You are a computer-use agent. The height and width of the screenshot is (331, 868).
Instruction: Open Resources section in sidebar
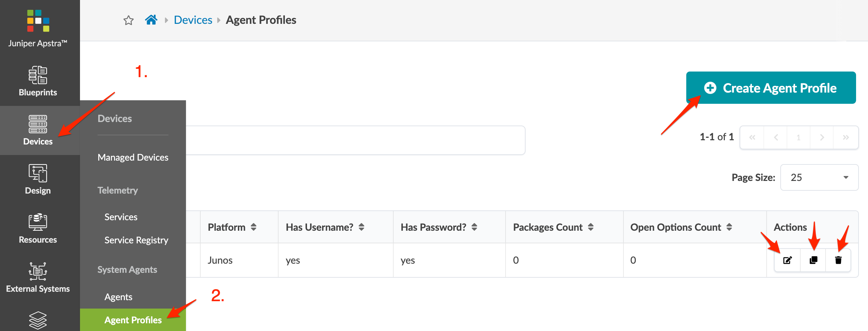coord(38,228)
